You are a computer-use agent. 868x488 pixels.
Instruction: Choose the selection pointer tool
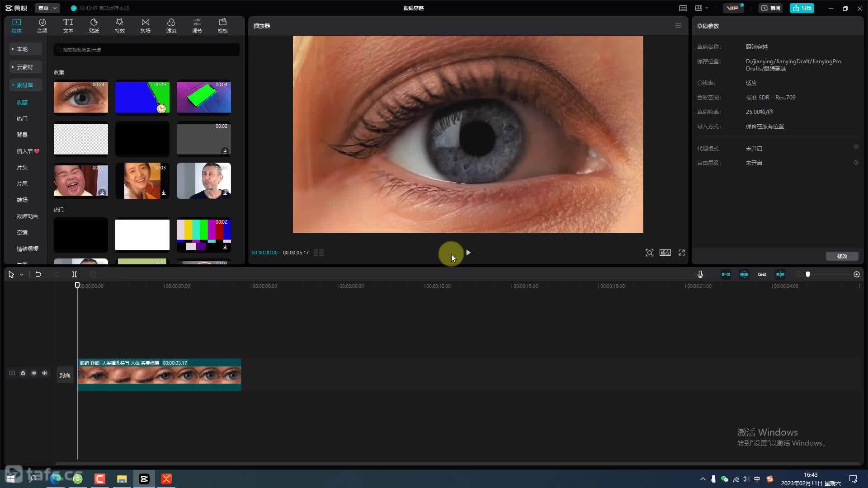pyautogui.click(x=11, y=274)
